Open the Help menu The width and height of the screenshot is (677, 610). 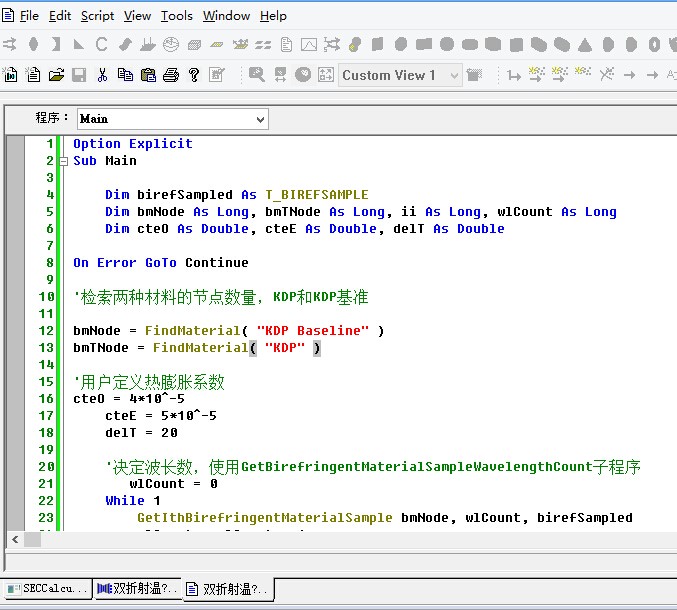point(273,15)
